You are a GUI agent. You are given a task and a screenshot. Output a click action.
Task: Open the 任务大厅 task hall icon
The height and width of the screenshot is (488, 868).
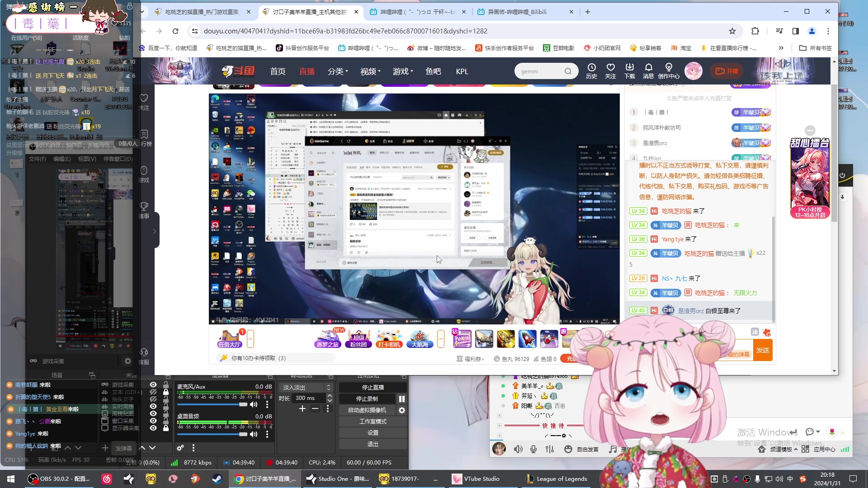230,339
